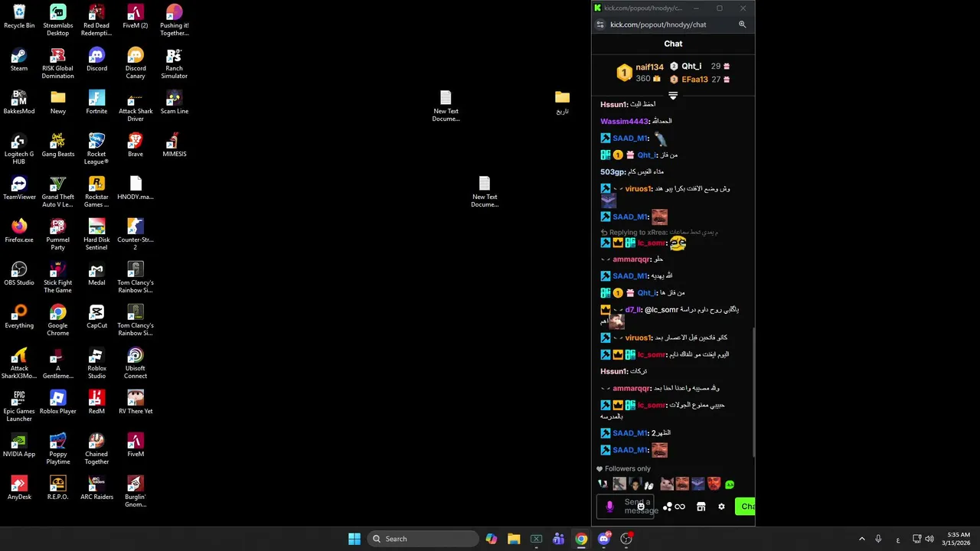Screen dimensions: 980x551
Task: Select the Google Chrome desktop icon
Action: pos(58,320)
